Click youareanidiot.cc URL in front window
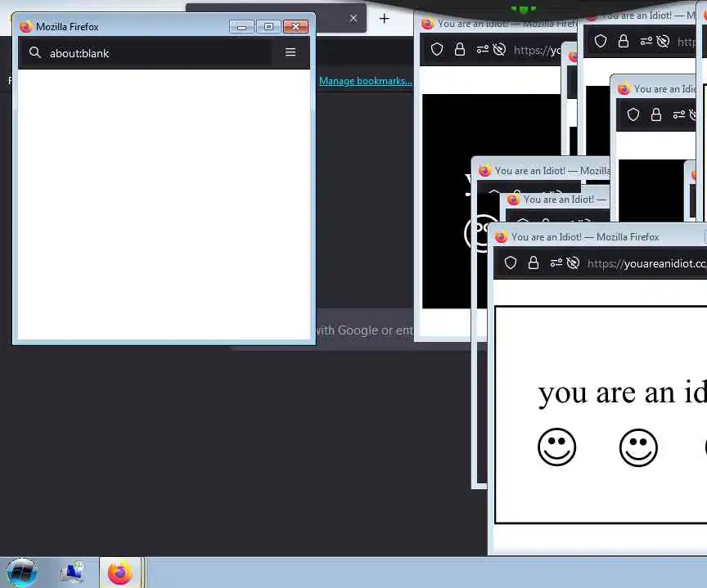The width and height of the screenshot is (707, 588). pos(647,263)
